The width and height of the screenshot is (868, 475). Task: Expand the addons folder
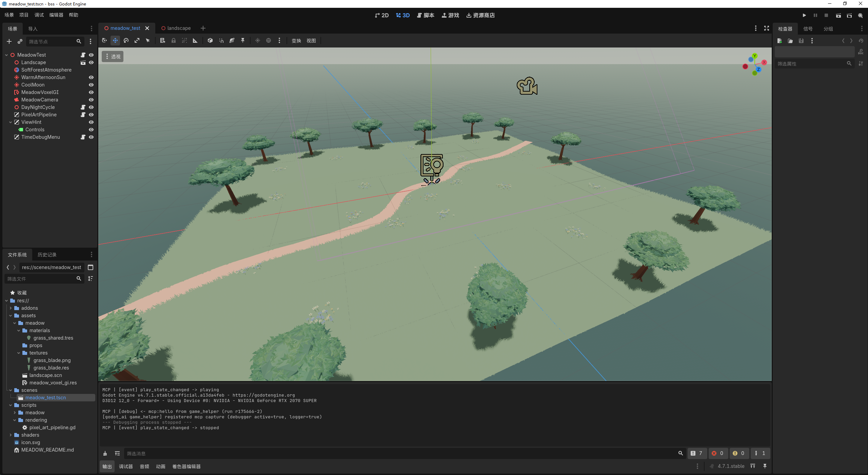(11, 308)
